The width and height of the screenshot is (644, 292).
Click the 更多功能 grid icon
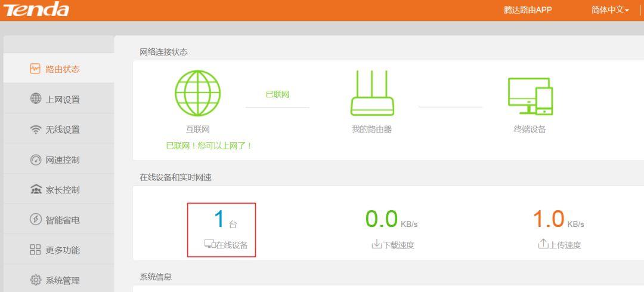click(35, 250)
